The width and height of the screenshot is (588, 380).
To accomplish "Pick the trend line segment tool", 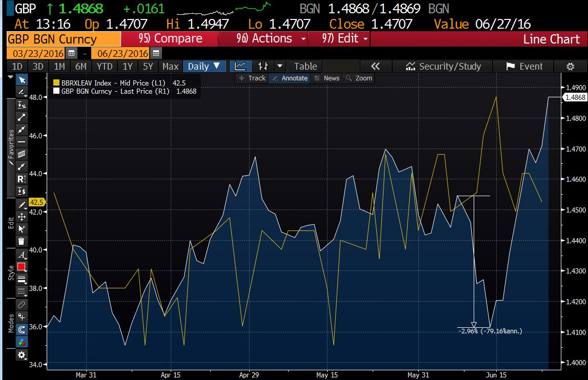I will point(22,117).
